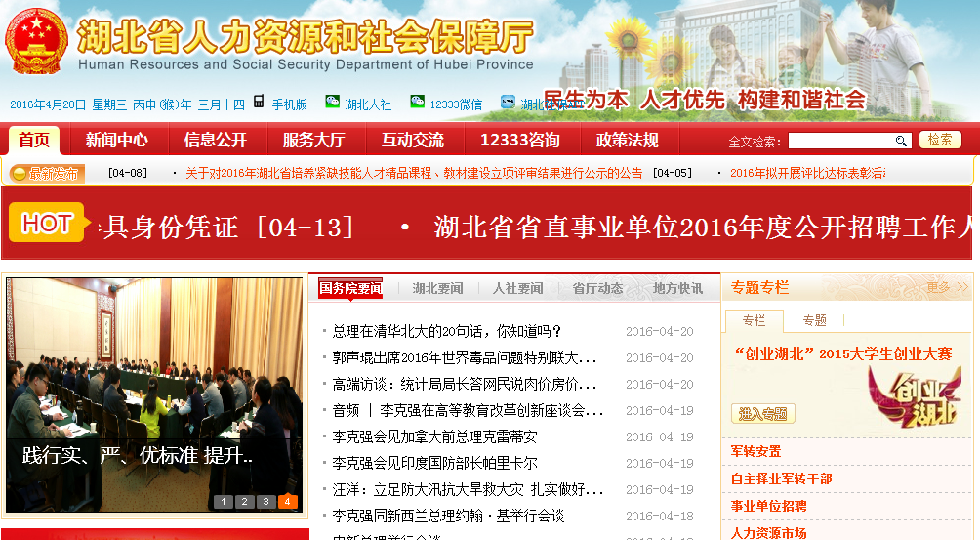
Task: Open article 总理在清华北大的20句话
Action: (x=447, y=331)
